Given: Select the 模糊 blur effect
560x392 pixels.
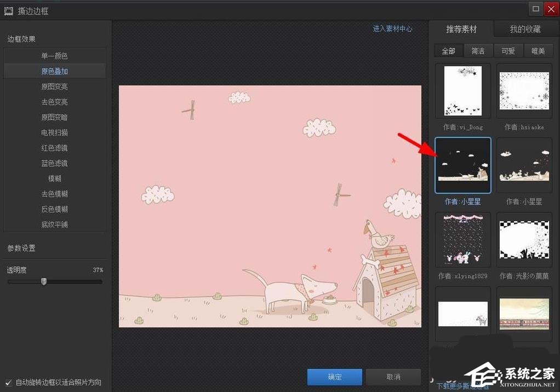Looking at the screenshot, I should point(54,178).
